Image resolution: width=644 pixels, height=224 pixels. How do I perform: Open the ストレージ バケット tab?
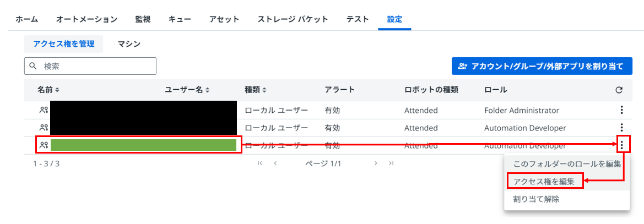(x=293, y=19)
